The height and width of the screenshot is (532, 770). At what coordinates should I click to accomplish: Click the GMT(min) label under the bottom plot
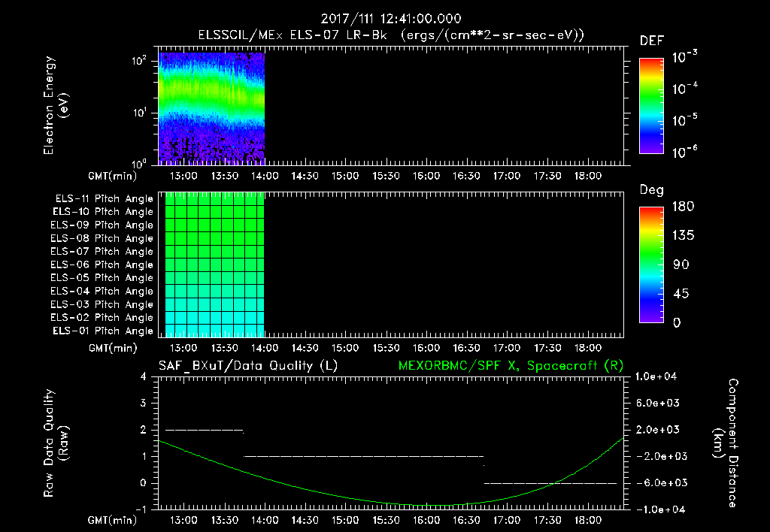(113, 520)
